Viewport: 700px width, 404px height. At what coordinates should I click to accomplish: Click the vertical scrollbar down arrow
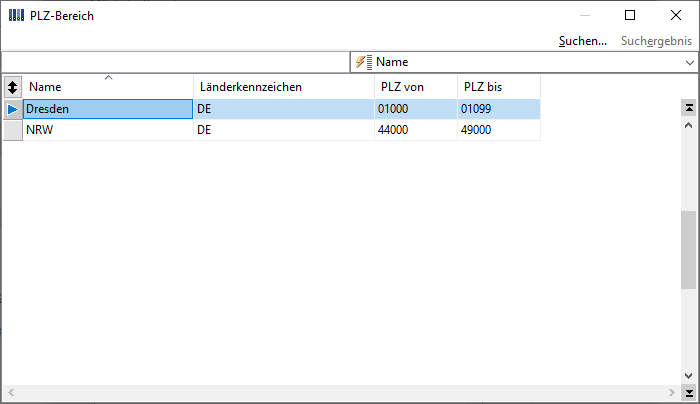tap(688, 376)
